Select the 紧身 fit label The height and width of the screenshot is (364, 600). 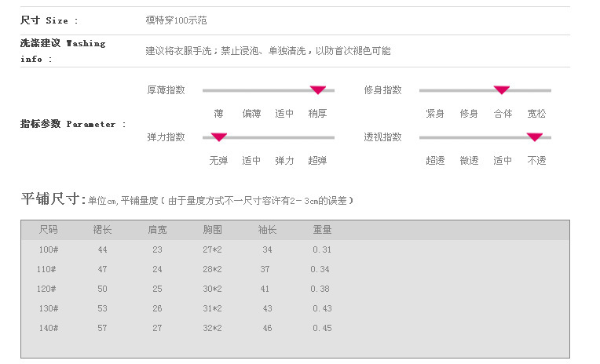tap(435, 114)
